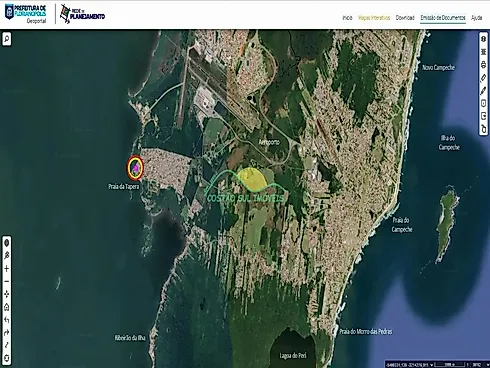
Task: Click the 'Ribeirão da Ilha' label
Action: click(130, 338)
